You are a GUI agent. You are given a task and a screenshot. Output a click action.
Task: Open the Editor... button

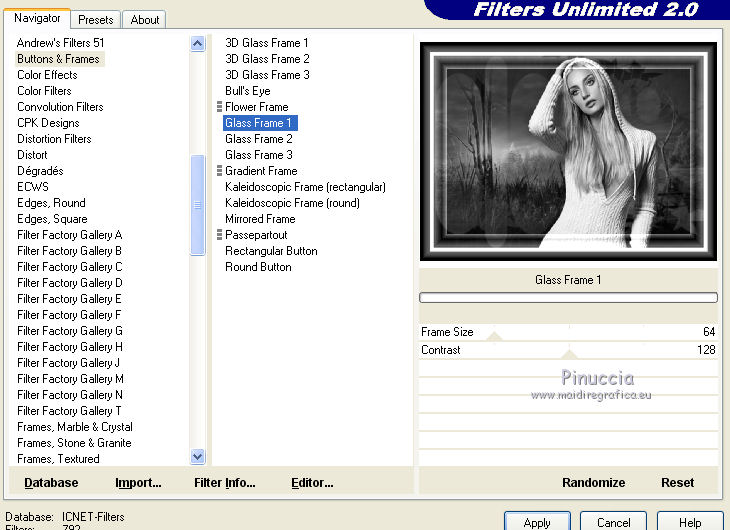312,482
